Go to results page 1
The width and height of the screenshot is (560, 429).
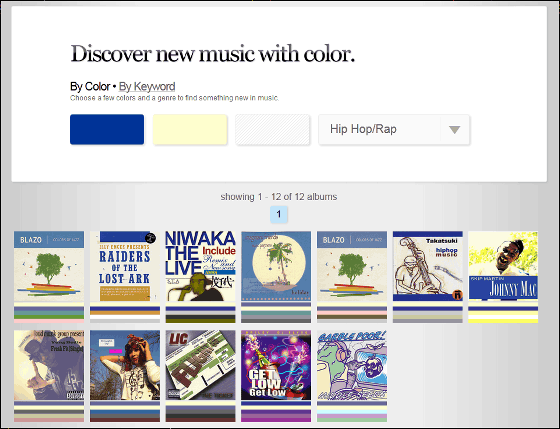point(279,214)
